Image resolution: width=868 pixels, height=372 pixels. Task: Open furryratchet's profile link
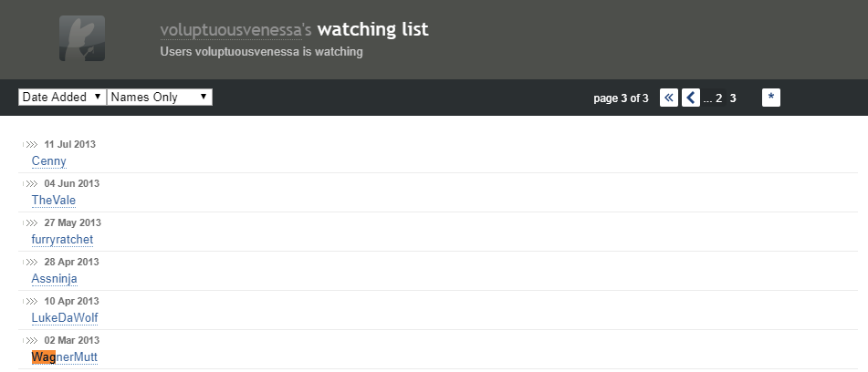[63, 240]
